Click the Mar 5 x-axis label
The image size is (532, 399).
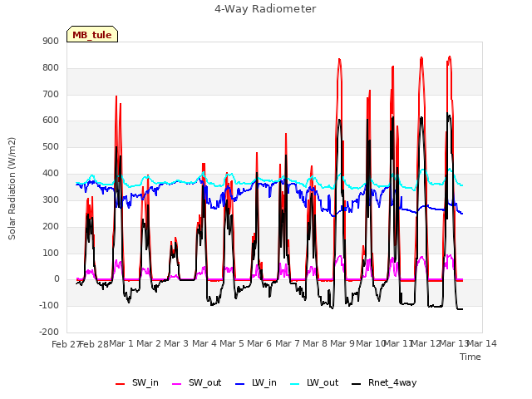click(232, 343)
